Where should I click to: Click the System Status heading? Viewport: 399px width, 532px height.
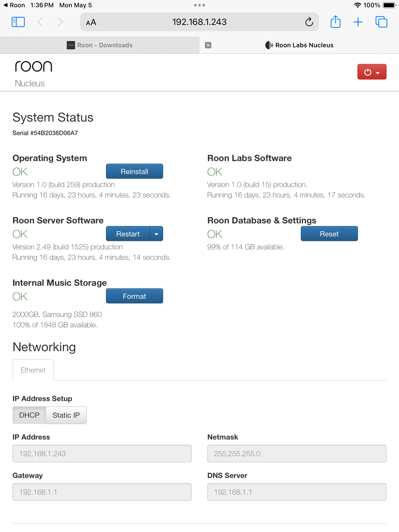point(53,117)
